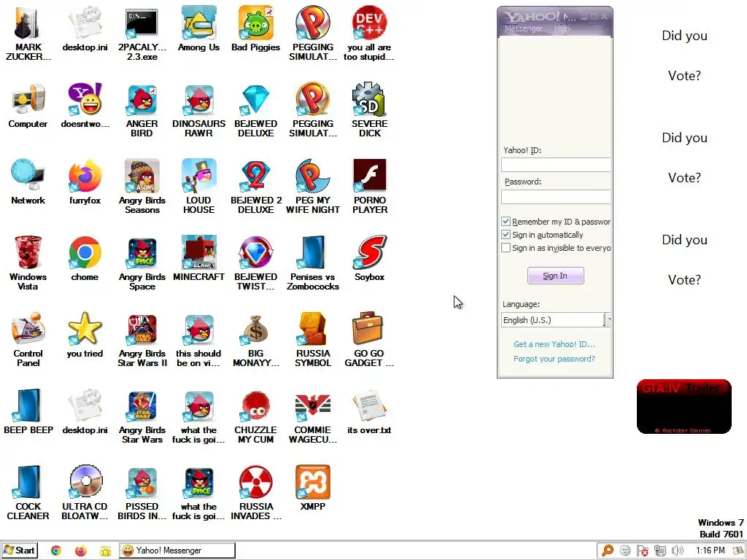
Task: Click into the Password field
Action: pos(556,197)
